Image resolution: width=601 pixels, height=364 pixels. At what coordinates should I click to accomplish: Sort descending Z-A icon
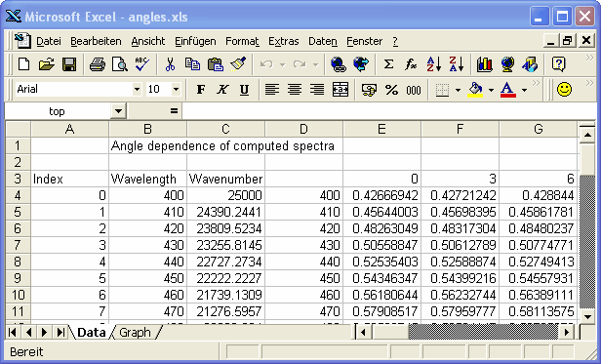tap(457, 64)
